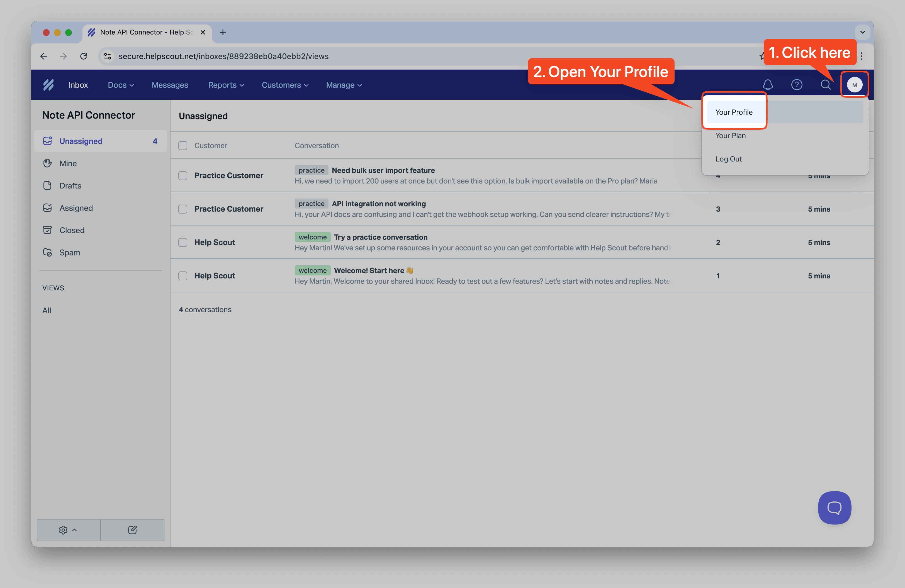Open the All view link
Viewport: 905px width, 588px height.
pos(47,310)
